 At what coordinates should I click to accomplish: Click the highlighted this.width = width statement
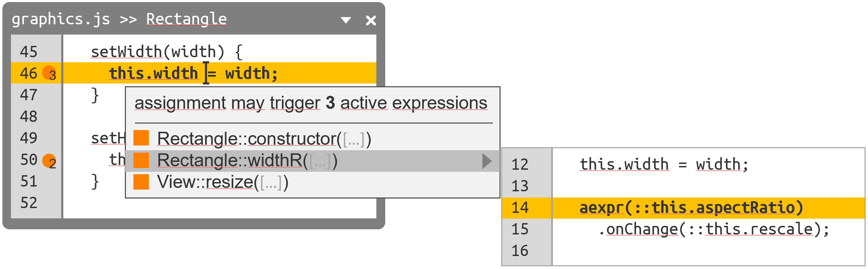coord(193,74)
